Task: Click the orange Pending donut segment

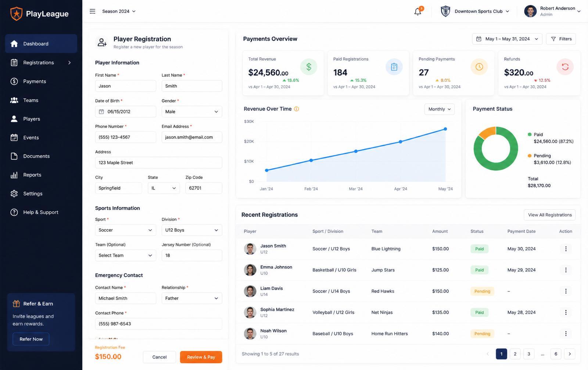Action: click(488, 133)
